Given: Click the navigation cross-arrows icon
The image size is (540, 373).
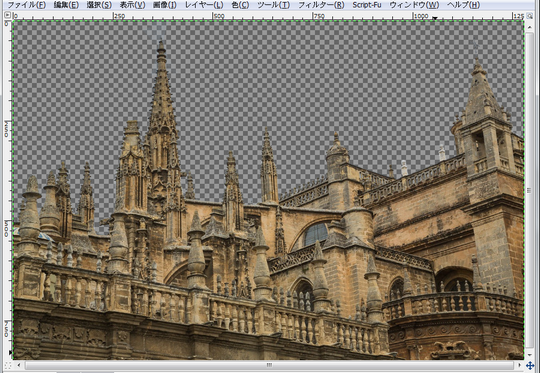Looking at the screenshot, I should 530,365.
